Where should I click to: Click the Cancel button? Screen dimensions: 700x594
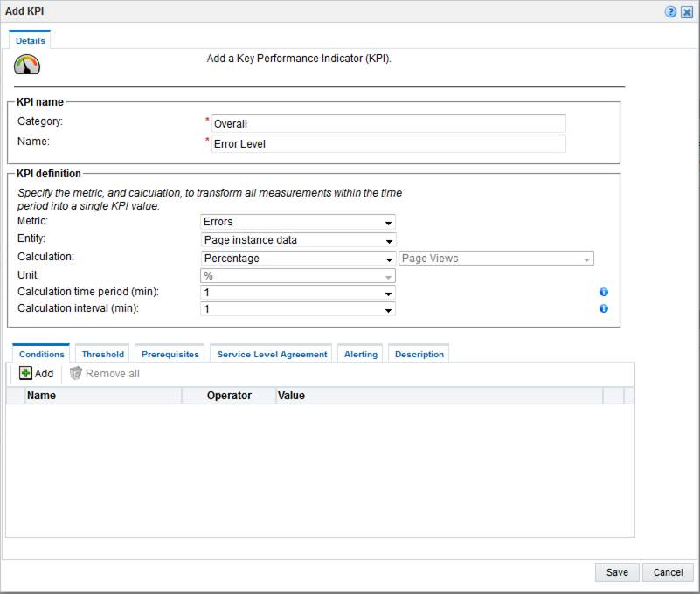pos(668,572)
